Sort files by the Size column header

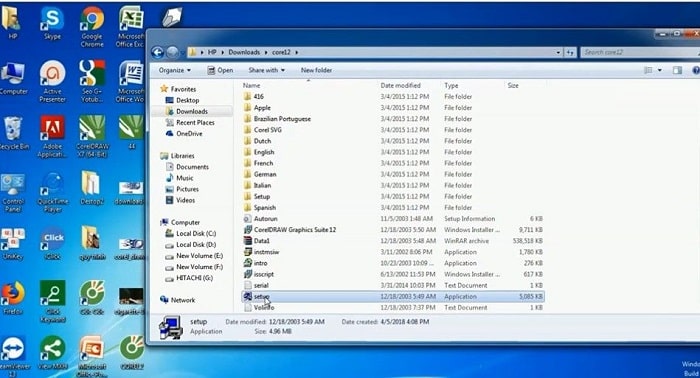[513, 85]
